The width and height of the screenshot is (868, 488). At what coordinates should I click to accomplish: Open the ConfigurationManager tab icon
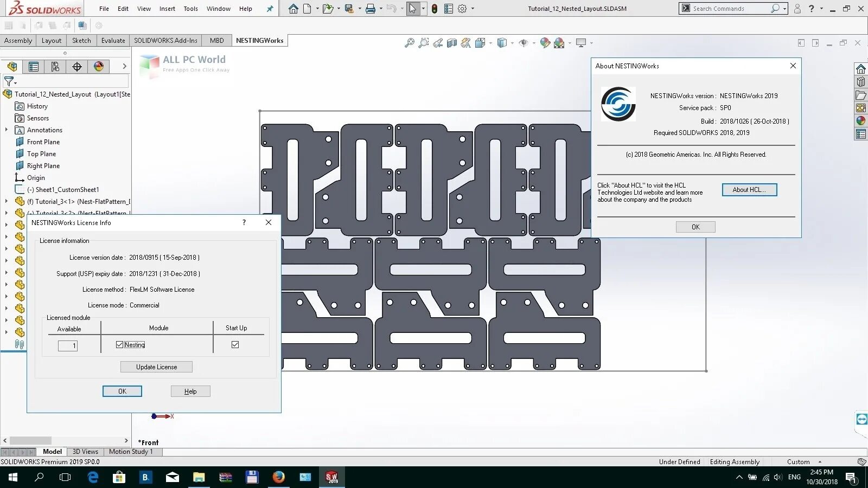(55, 67)
